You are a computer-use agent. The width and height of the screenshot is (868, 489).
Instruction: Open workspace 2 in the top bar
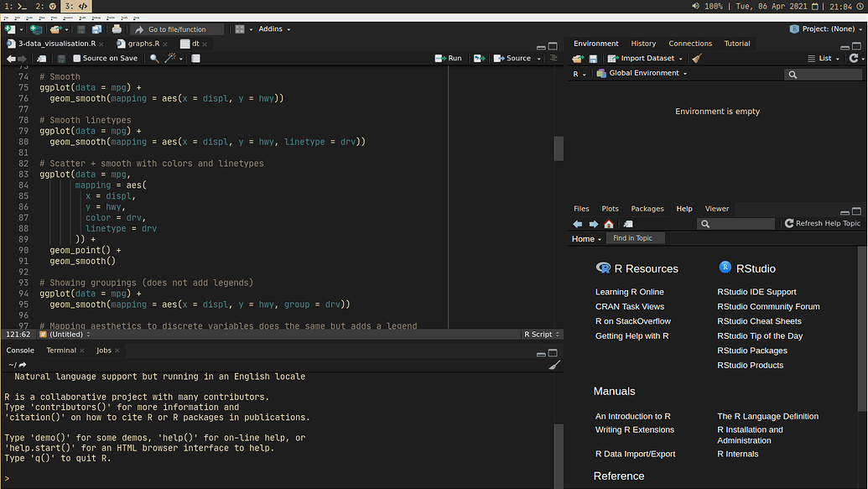[46, 7]
